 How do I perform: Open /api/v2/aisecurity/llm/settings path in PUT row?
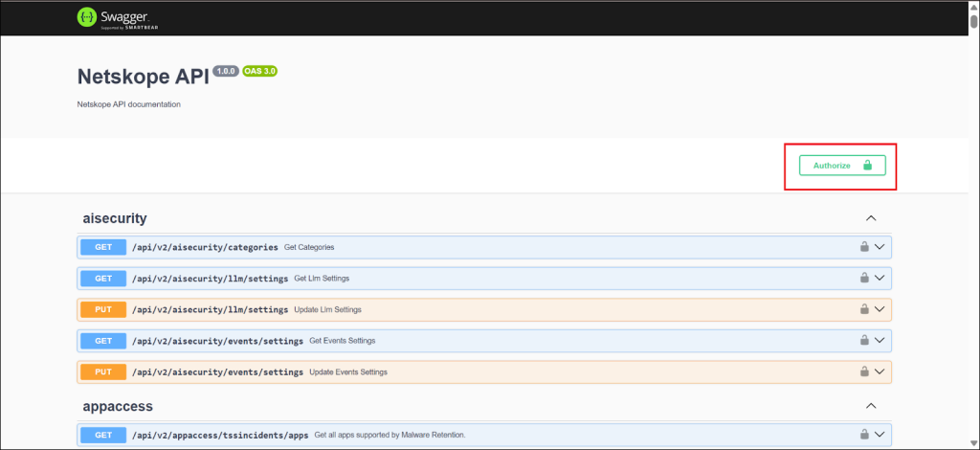click(210, 310)
